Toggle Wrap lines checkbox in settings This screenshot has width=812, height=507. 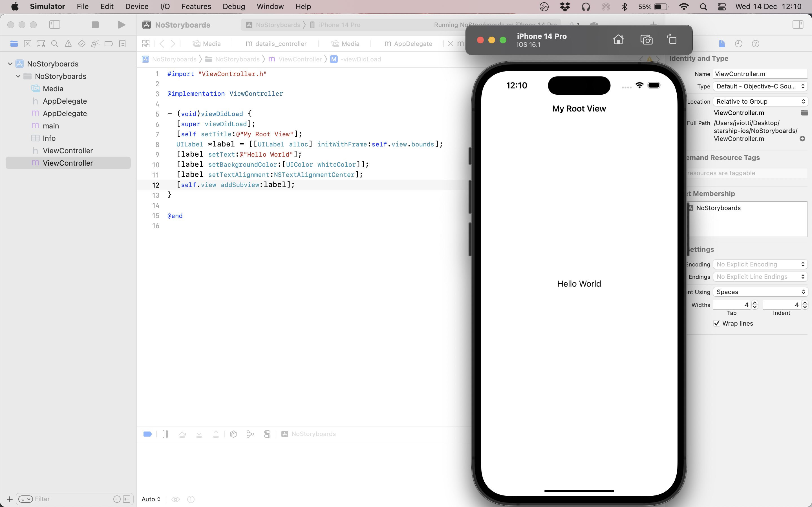click(716, 323)
